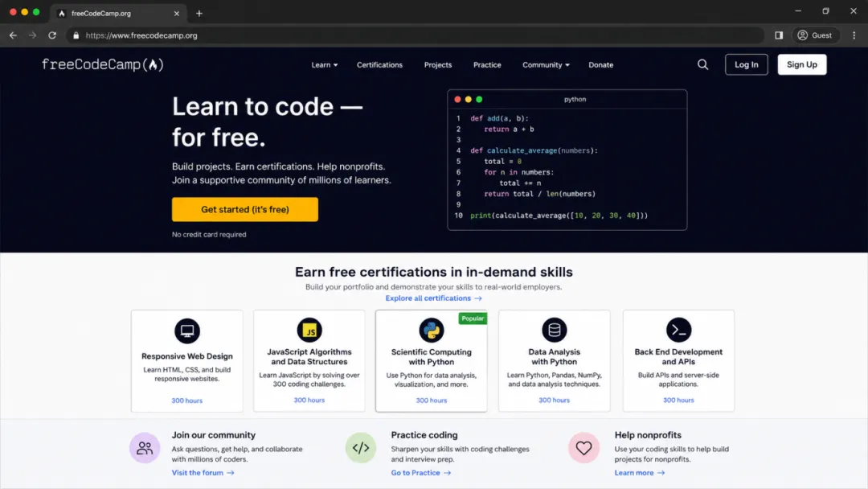Open JavaScript Algorithms and Data Structures title
Viewport: 868px width, 489px height.
(309, 356)
